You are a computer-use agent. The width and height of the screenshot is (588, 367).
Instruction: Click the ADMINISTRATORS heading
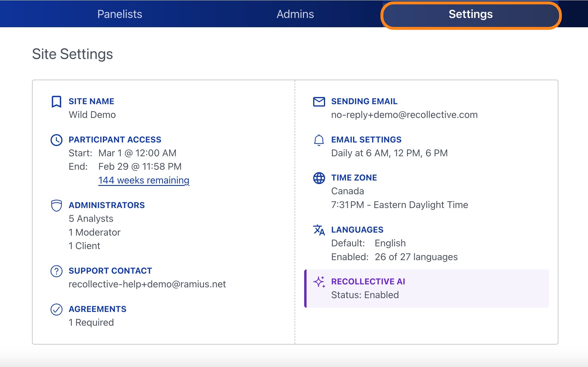(106, 205)
